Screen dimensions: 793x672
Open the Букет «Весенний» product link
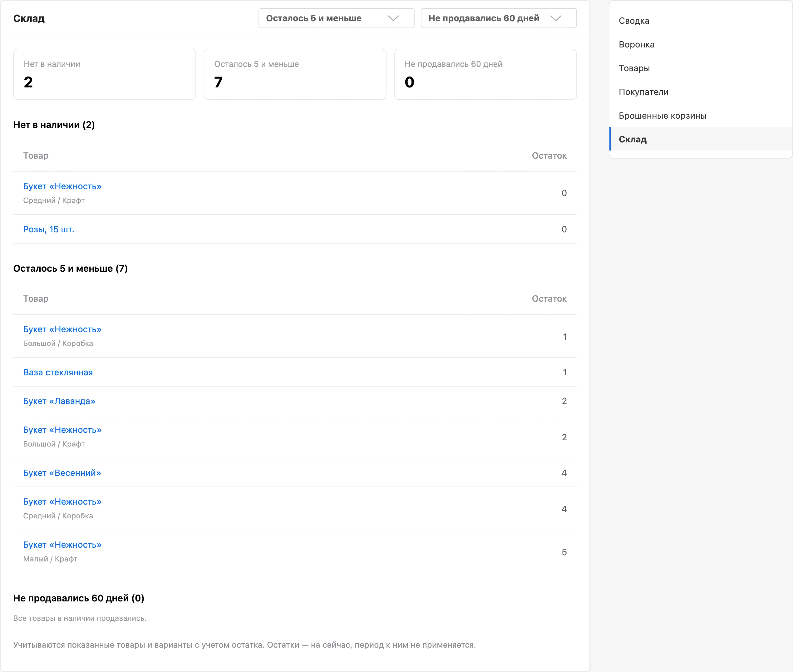[x=62, y=473]
